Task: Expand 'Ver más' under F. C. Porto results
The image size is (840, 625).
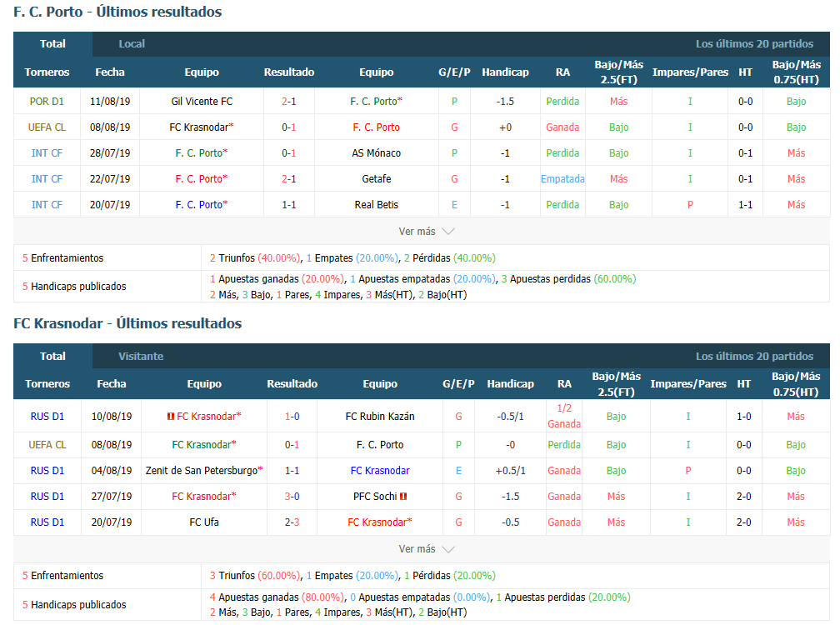Action: click(x=427, y=232)
